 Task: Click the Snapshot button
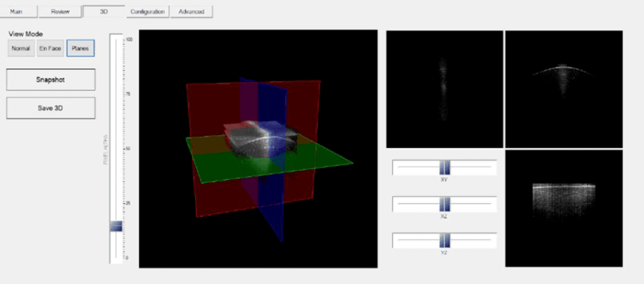(50, 80)
